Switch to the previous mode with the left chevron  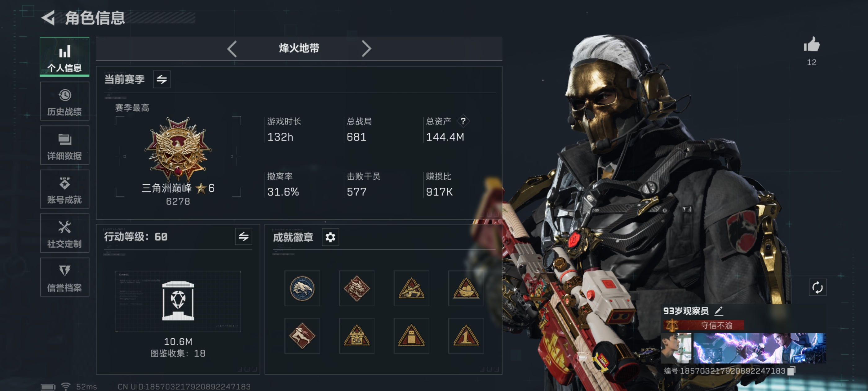[232, 49]
